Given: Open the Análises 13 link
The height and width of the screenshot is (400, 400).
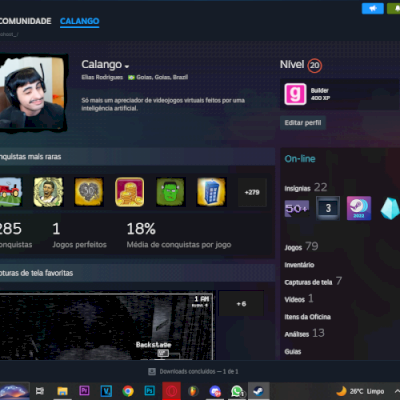Looking at the screenshot, I should 304,333.
